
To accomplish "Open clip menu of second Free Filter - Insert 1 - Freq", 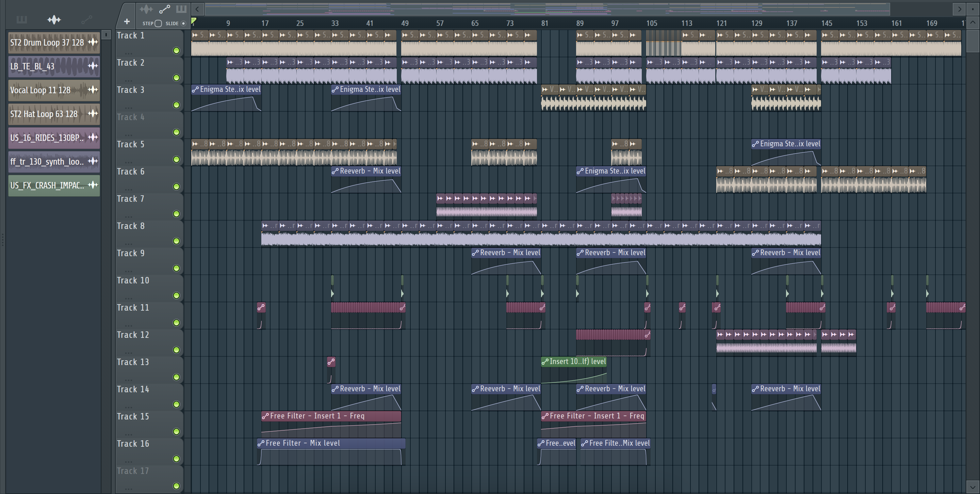I will coord(545,416).
